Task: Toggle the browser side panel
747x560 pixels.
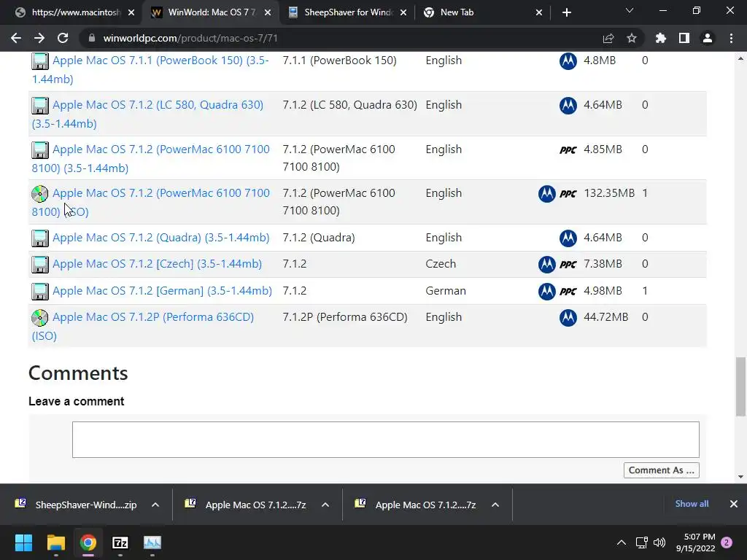Action: [684, 38]
